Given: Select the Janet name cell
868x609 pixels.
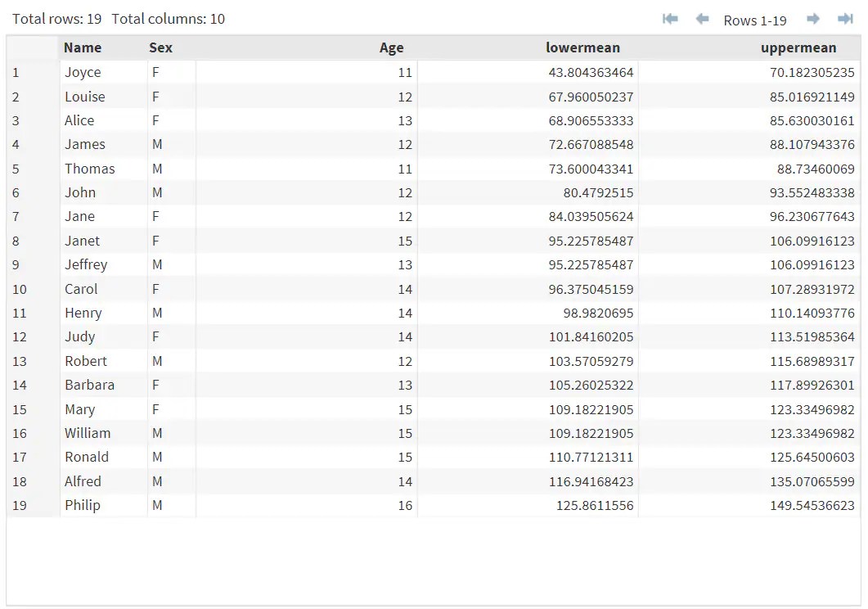Looking at the screenshot, I should pos(104,241).
